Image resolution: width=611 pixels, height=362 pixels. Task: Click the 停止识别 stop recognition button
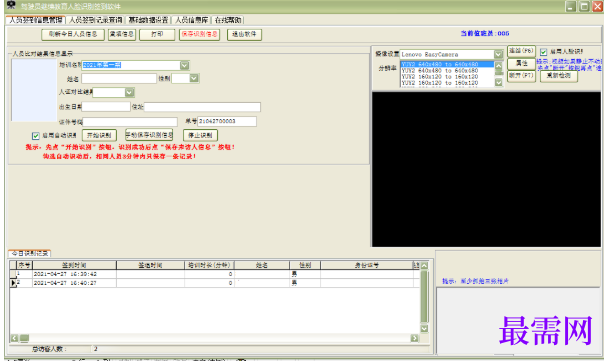click(x=200, y=135)
